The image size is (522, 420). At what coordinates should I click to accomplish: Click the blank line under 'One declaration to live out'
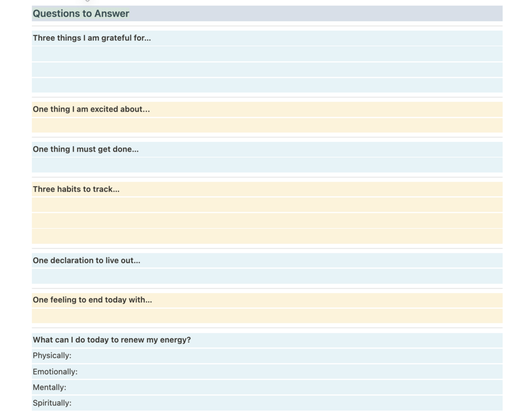tap(267, 276)
